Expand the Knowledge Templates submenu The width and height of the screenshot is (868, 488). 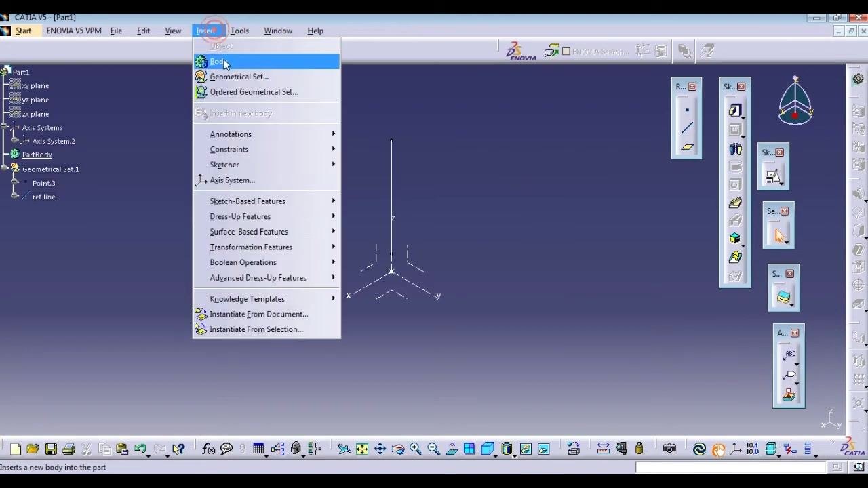[x=266, y=299]
